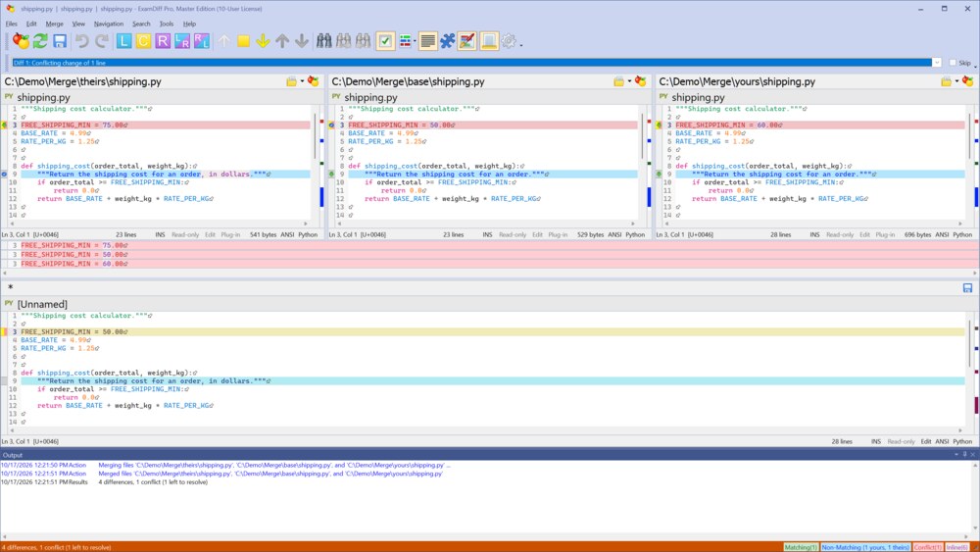Image resolution: width=980 pixels, height=552 pixels.
Task: Click the Undo arrow in the toolbar
Action: (82, 41)
